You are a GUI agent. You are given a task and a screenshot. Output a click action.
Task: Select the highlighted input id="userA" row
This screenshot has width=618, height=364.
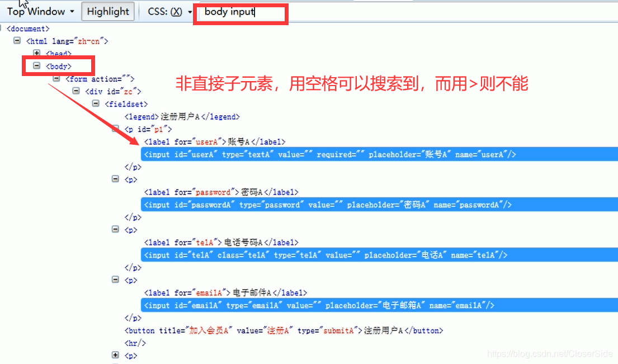coord(379,154)
